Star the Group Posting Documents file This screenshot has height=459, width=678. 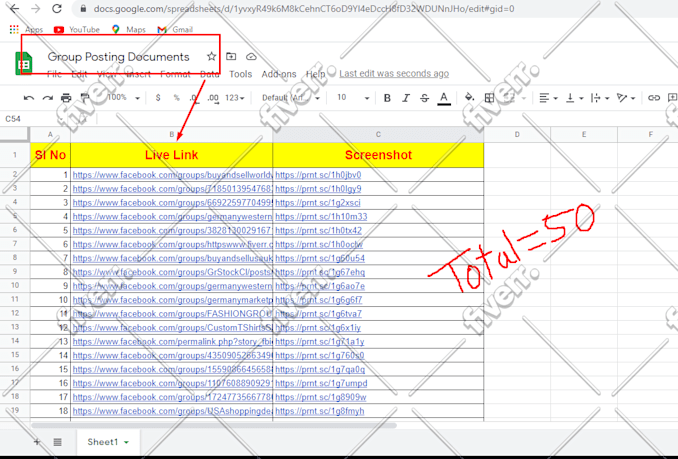click(211, 56)
